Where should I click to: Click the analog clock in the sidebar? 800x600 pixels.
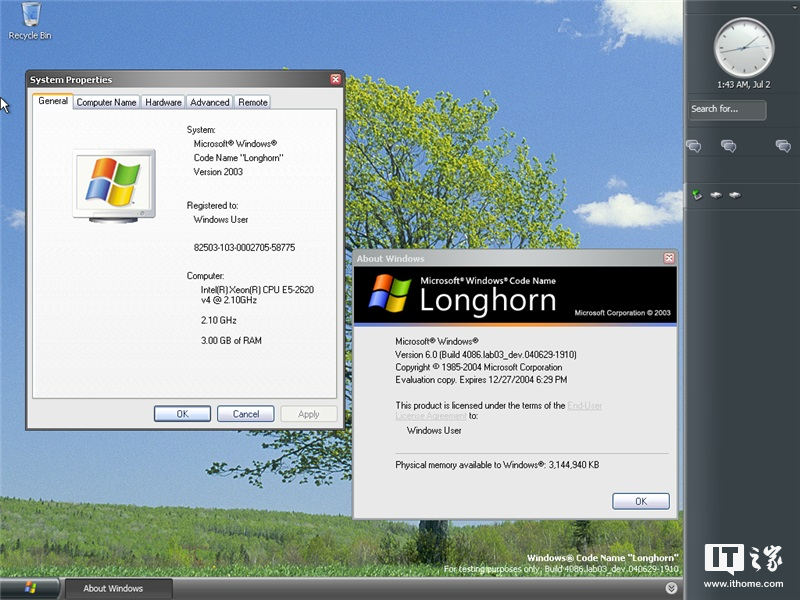pos(743,47)
